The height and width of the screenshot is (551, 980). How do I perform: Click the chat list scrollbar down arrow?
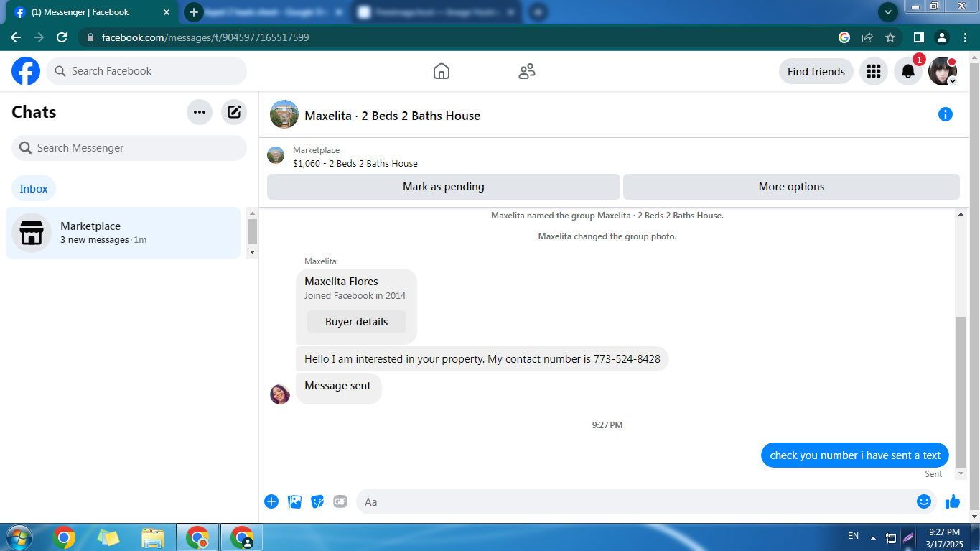point(252,252)
